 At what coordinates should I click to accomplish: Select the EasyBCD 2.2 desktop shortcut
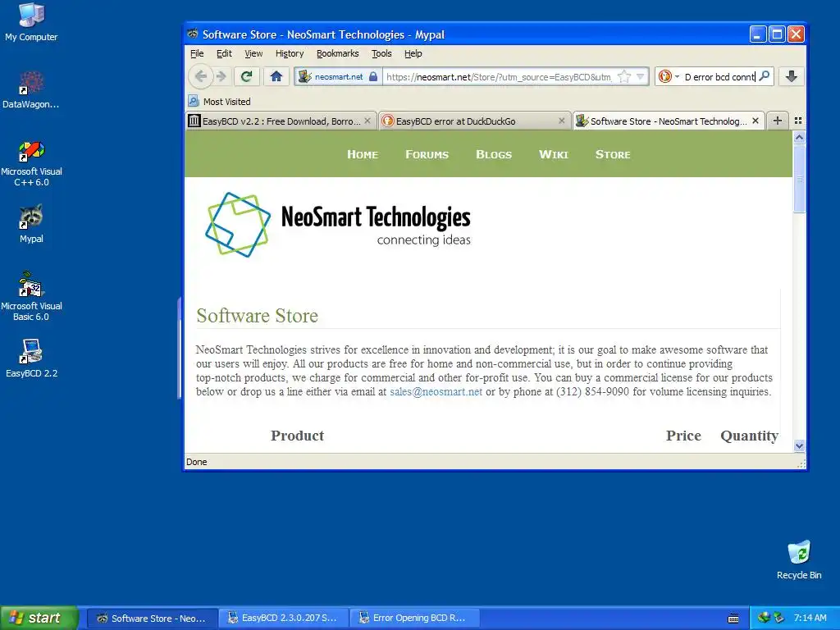[31, 358]
